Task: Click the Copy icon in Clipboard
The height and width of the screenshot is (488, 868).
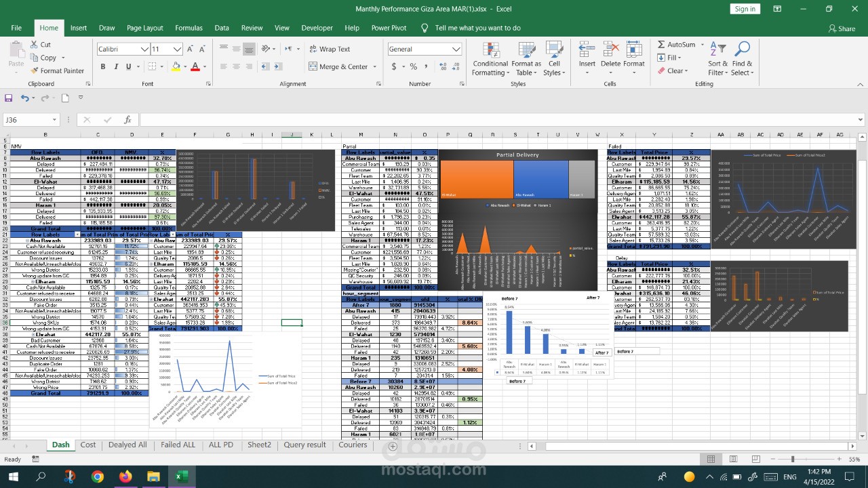Action: (34, 58)
